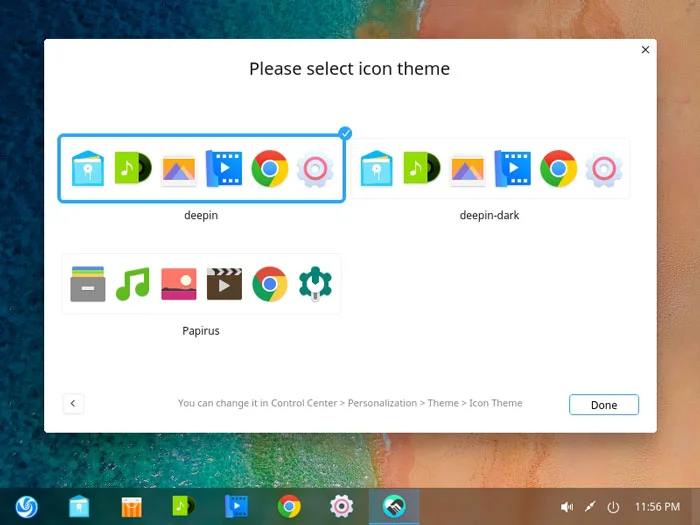700x525 pixels.
Task: Select the deepin-dark icon theme
Action: [x=490, y=169]
